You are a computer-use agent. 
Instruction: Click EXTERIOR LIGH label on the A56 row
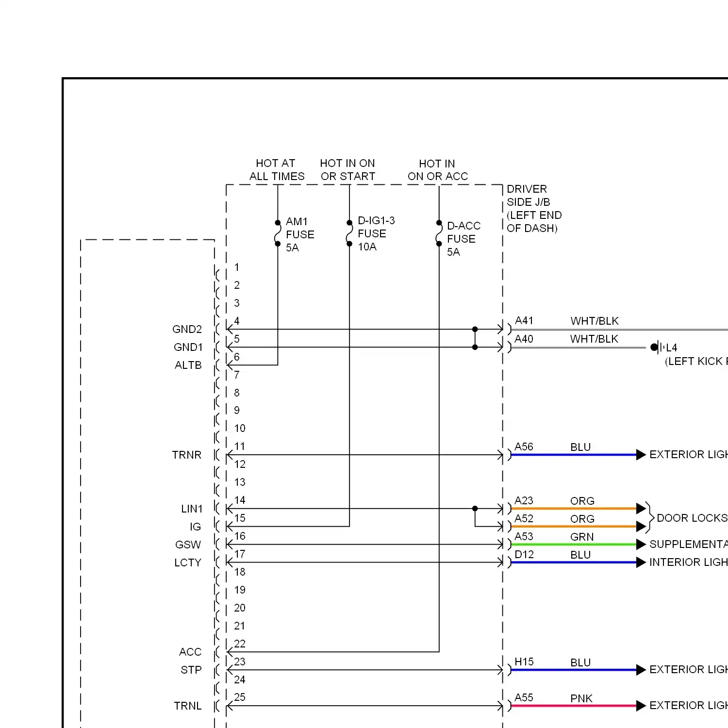[689, 455]
